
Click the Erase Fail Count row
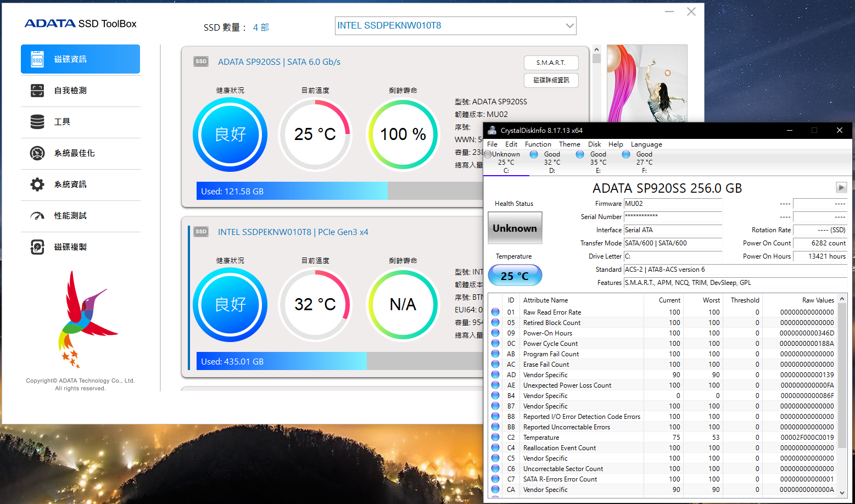click(x=663, y=364)
